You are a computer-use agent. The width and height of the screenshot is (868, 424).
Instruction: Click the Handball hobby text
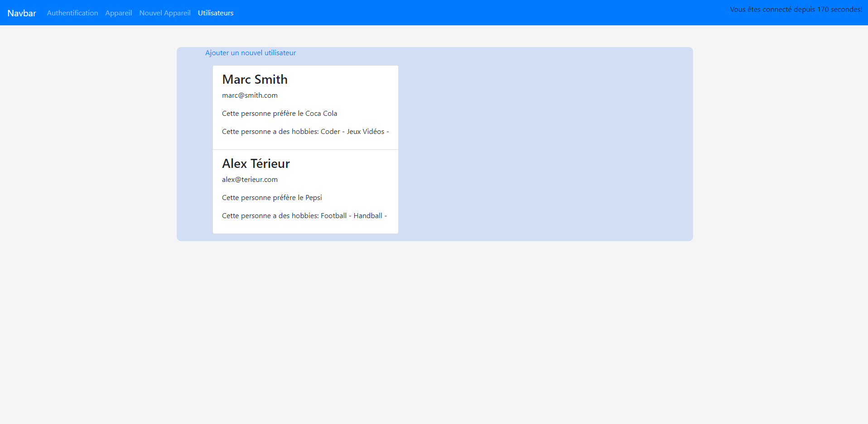point(368,216)
